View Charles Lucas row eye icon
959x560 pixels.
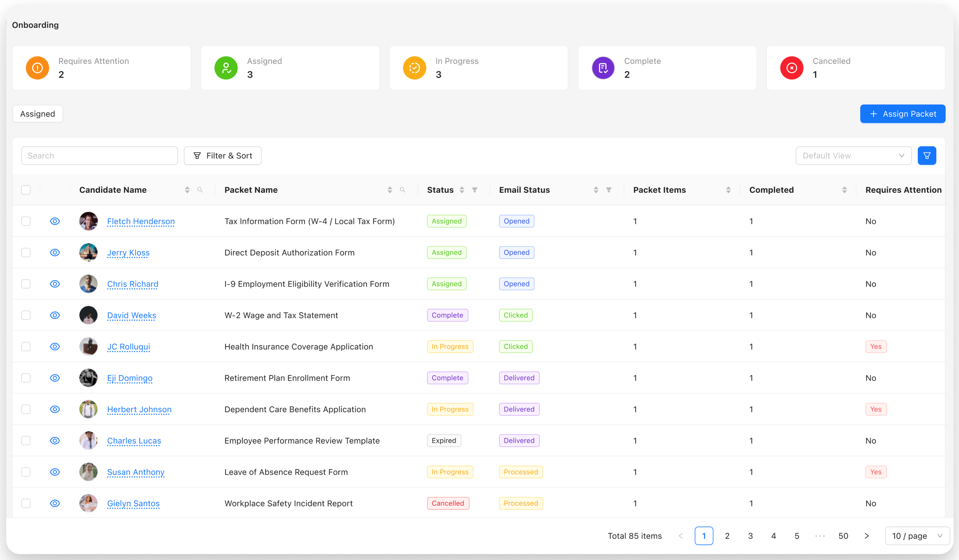tap(55, 440)
